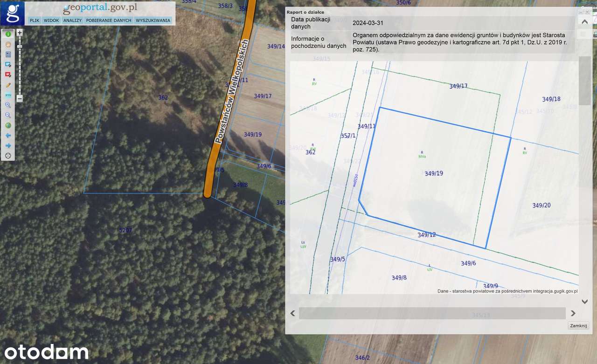The image size is (597, 364).
Task: Click parcel label 349/19 on the aerial map
Action: [253, 135]
